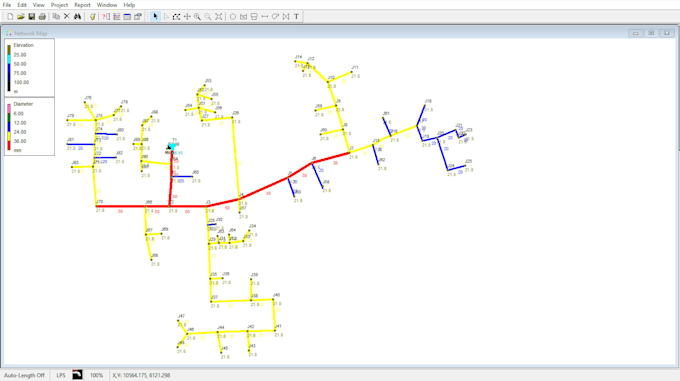
Task: Open the Edit menu
Action: [x=22, y=5]
